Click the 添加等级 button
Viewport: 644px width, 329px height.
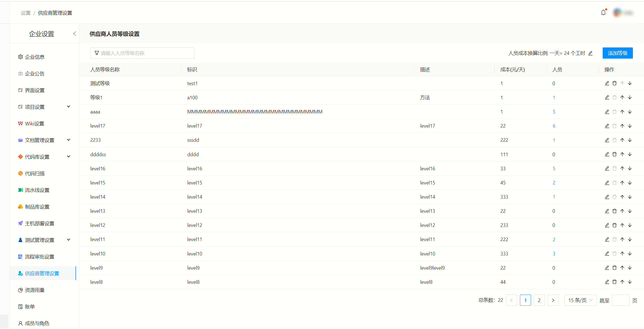(x=617, y=53)
